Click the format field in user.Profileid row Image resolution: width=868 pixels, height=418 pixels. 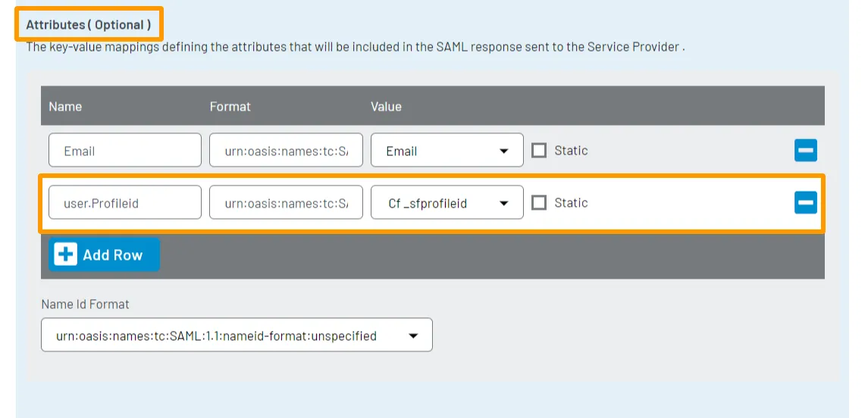(x=286, y=202)
